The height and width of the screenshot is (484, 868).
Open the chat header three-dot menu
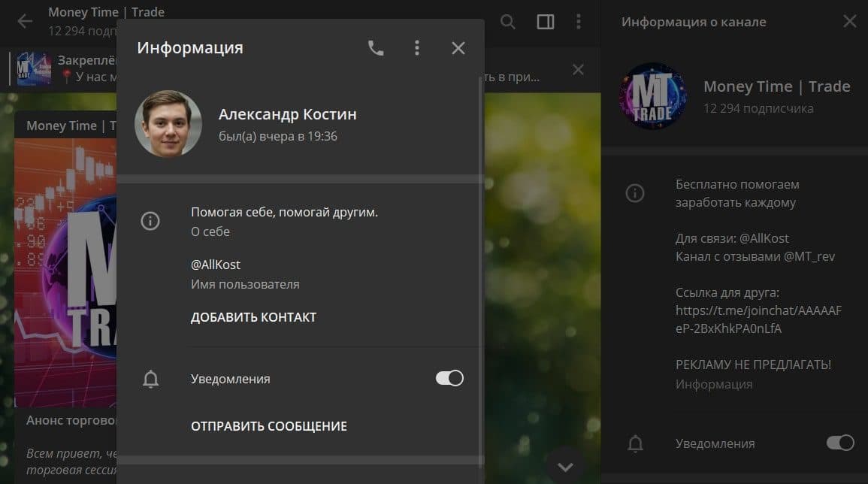[579, 22]
